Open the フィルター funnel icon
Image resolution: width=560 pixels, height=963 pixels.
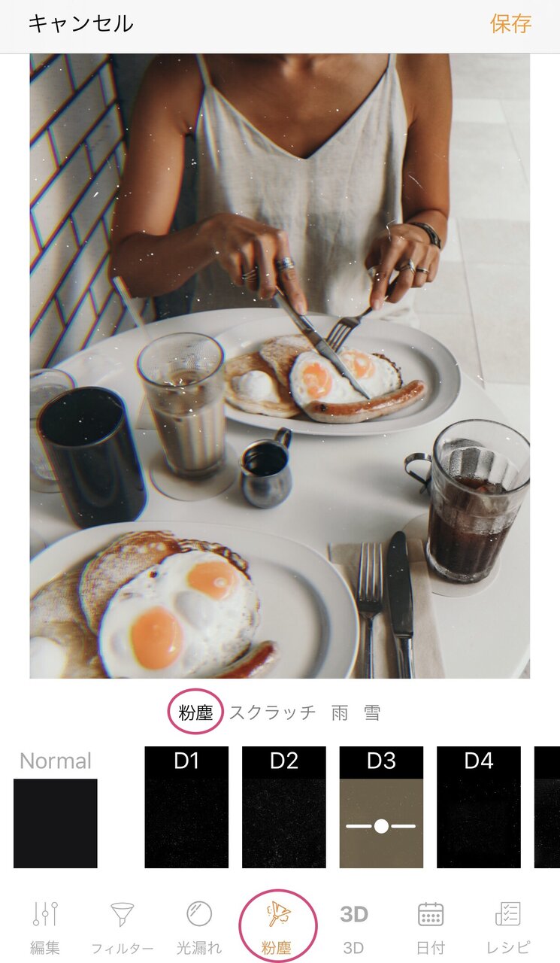[x=122, y=915]
